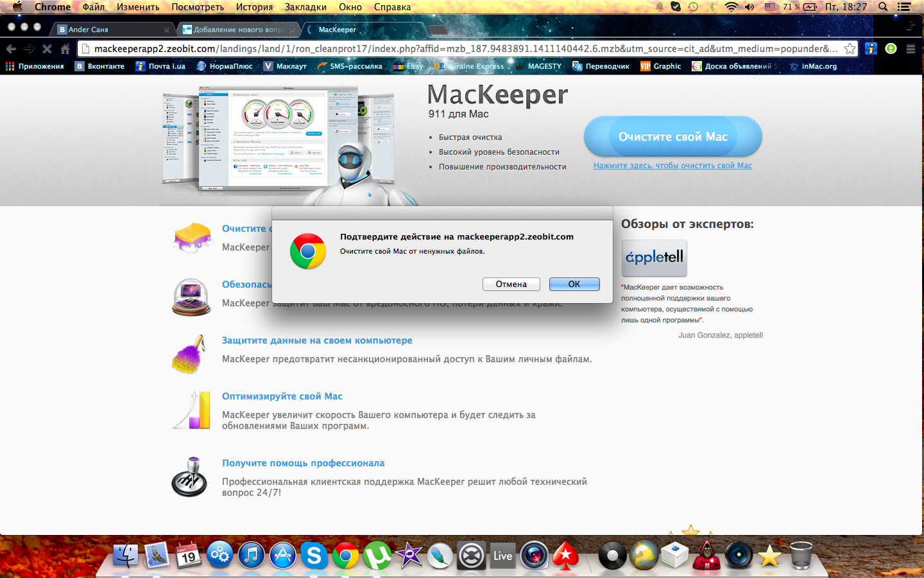Open the История menu
924x578 pixels.
click(x=254, y=7)
